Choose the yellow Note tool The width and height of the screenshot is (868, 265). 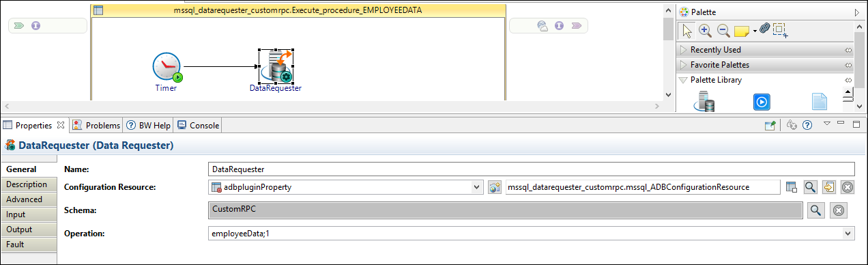[742, 30]
